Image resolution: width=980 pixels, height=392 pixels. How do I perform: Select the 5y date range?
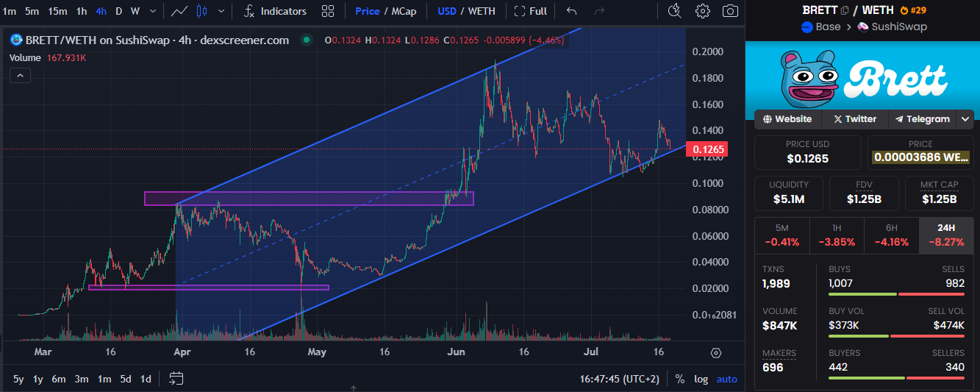(18, 379)
